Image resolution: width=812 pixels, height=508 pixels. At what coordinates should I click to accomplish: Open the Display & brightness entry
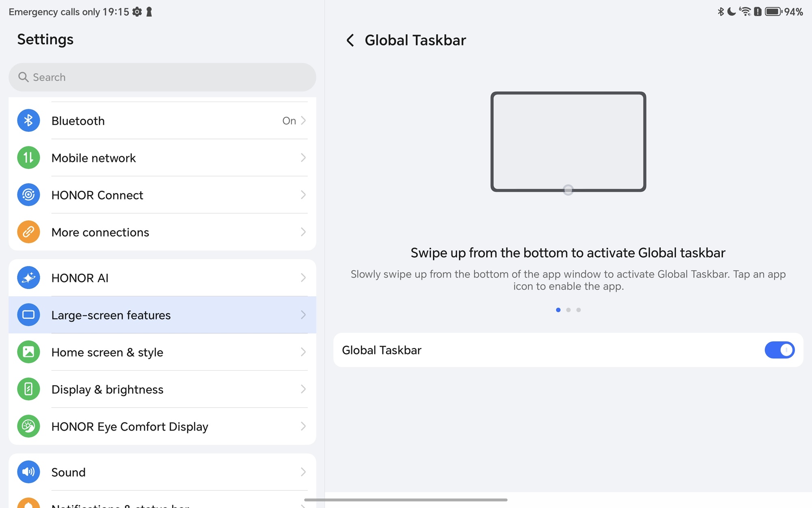(x=108, y=389)
